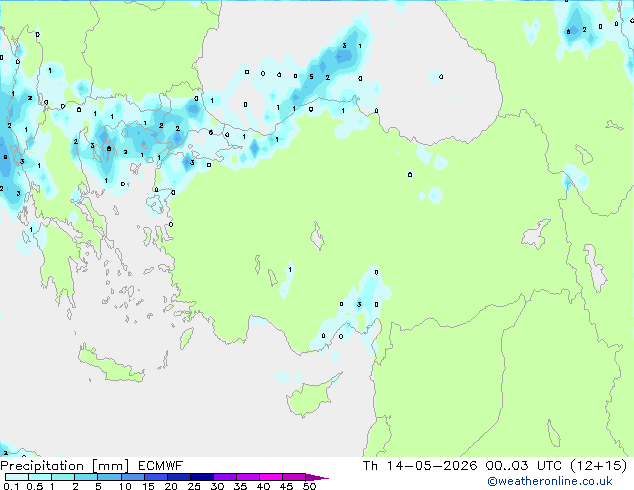Click the "40" legend scale value

(263, 486)
